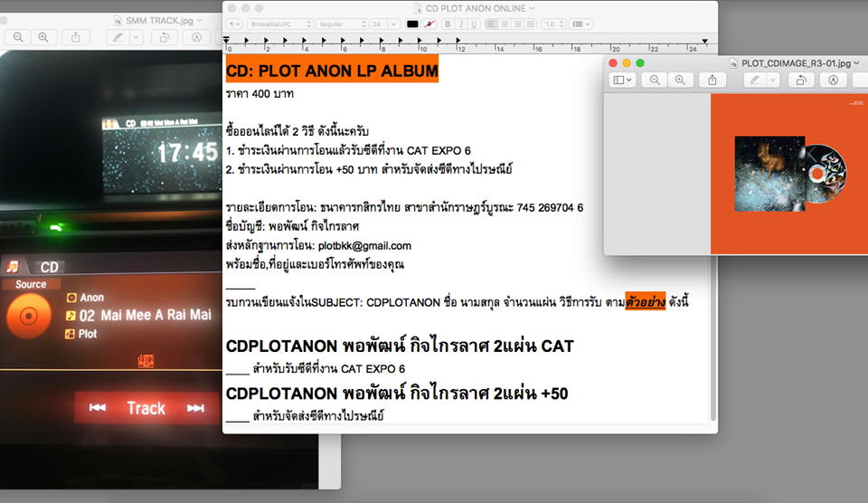Open CD PLOT ANON ONLINE title dropdown
This screenshot has height=503, width=868.
(x=532, y=8)
